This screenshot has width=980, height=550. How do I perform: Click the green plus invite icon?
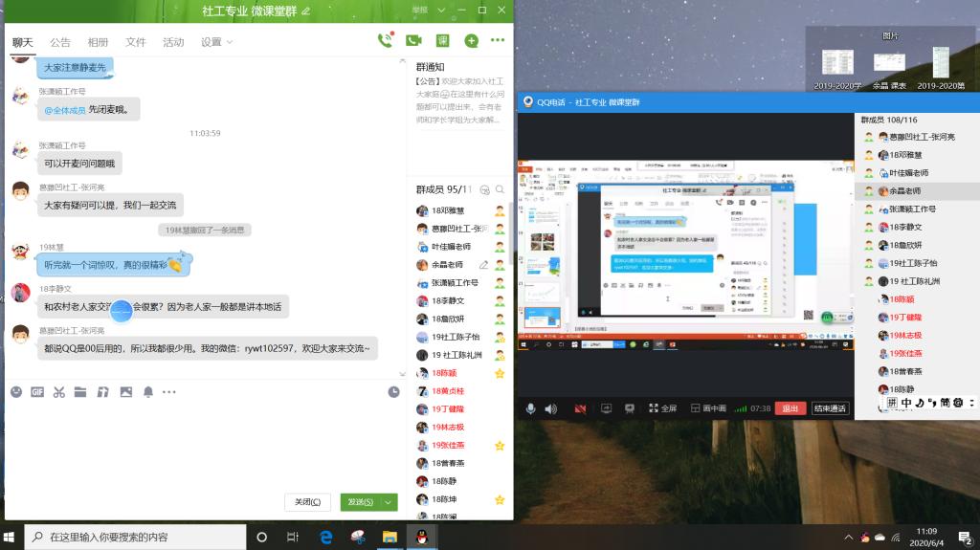471,40
